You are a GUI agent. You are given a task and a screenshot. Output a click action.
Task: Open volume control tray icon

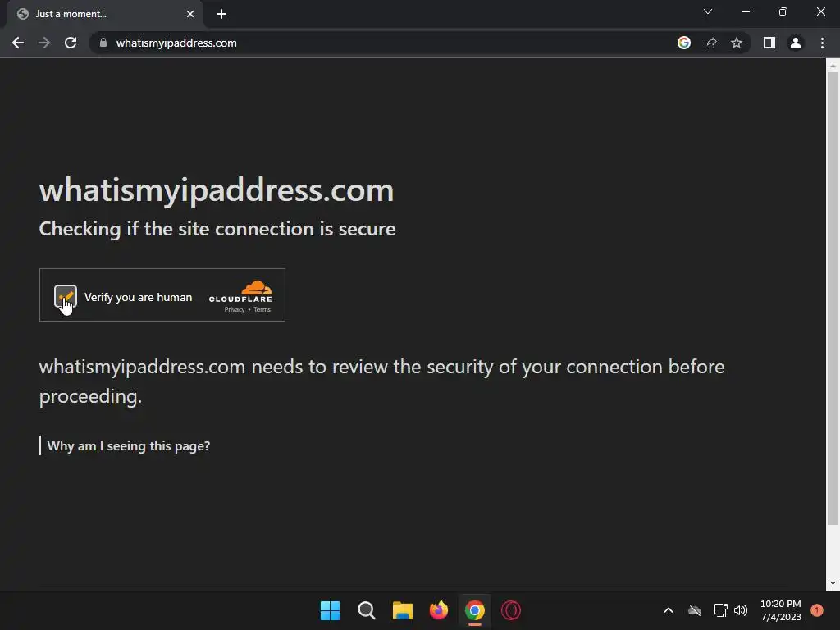(x=741, y=610)
